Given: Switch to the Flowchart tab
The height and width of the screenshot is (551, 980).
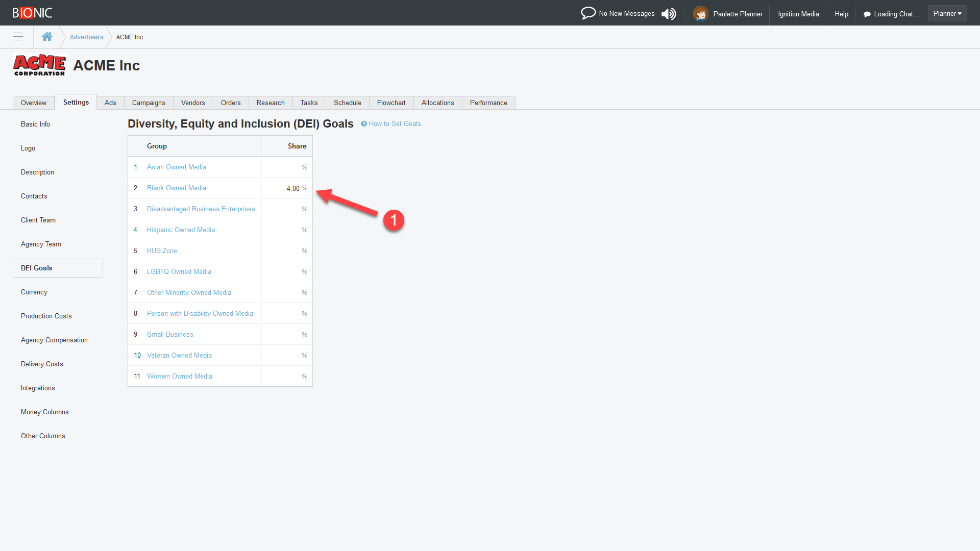Looking at the screenshot, I should click(x=391, y=103).
